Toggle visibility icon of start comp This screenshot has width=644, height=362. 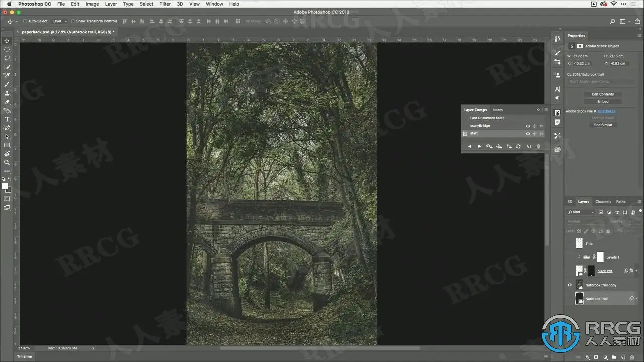pyautogui.click(x=528, y=134)
